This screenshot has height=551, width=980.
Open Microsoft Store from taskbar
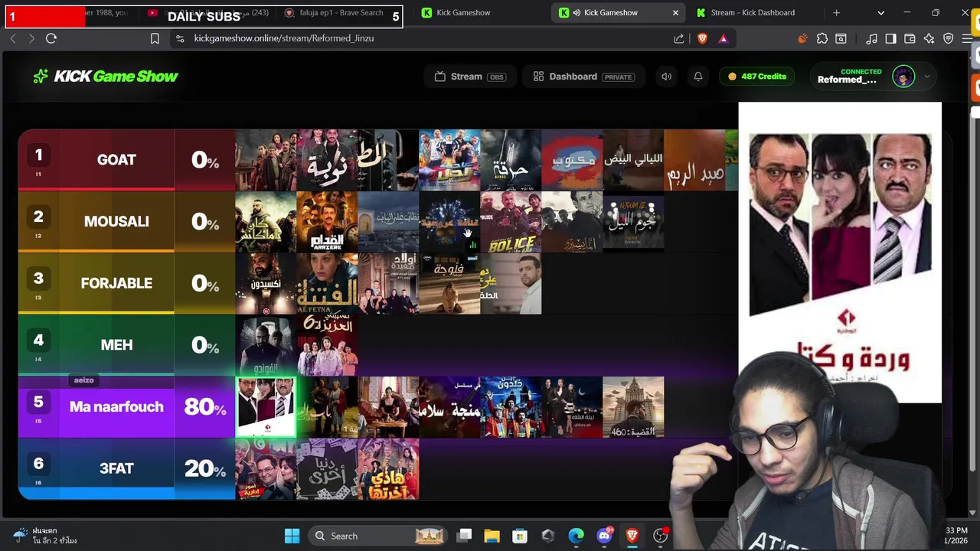pos(520,536)
